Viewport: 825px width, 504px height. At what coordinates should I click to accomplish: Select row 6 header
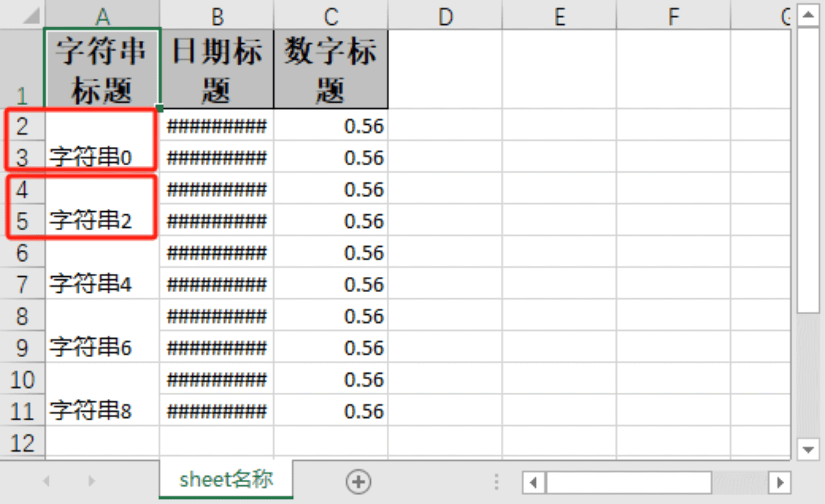22,253
